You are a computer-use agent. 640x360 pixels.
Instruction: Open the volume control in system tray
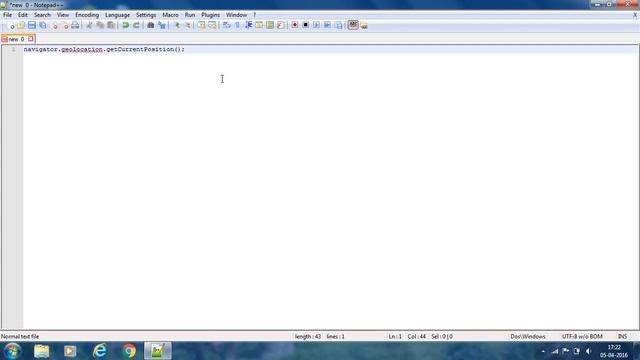click(x=588, y=351)
